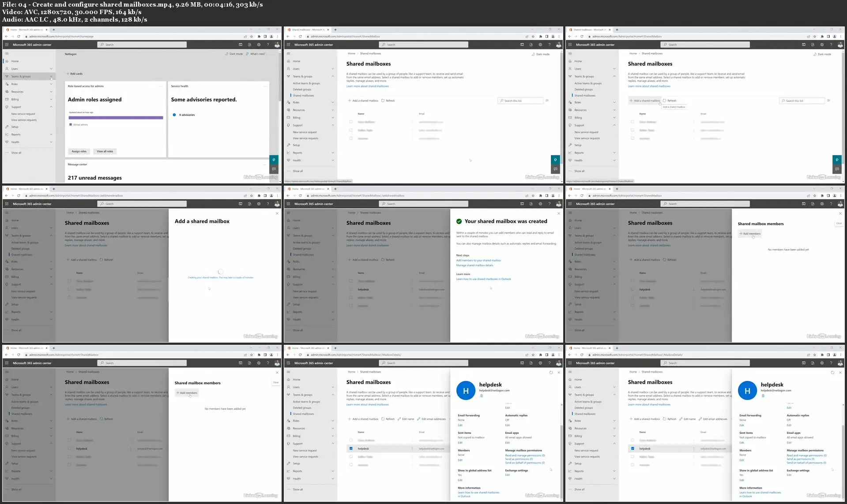Click Refresh in the top-middle Shared mailboxes frame

pyautogui.click(x=388, y=101)
